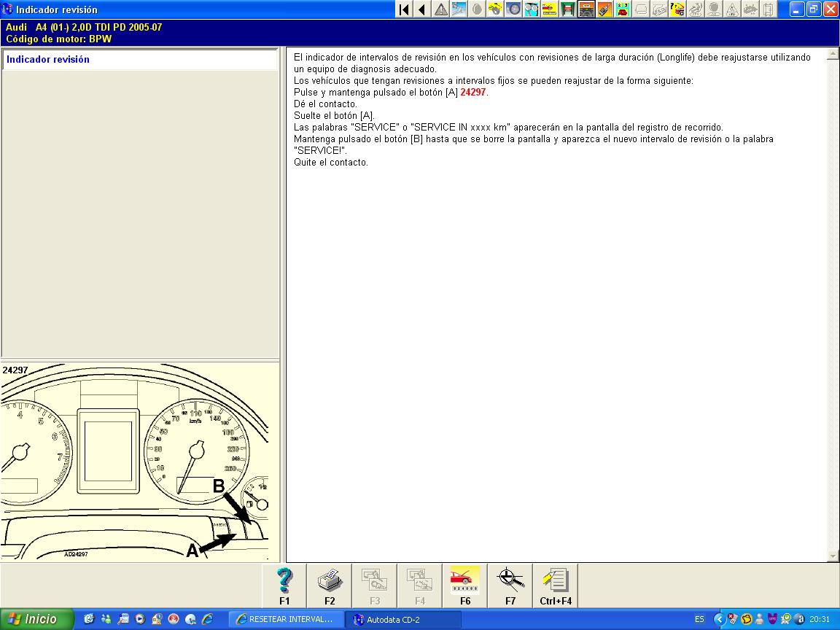Click the blue 'a' globe tray icon
This screenshot has height=630, width=840.
(798, 619)
